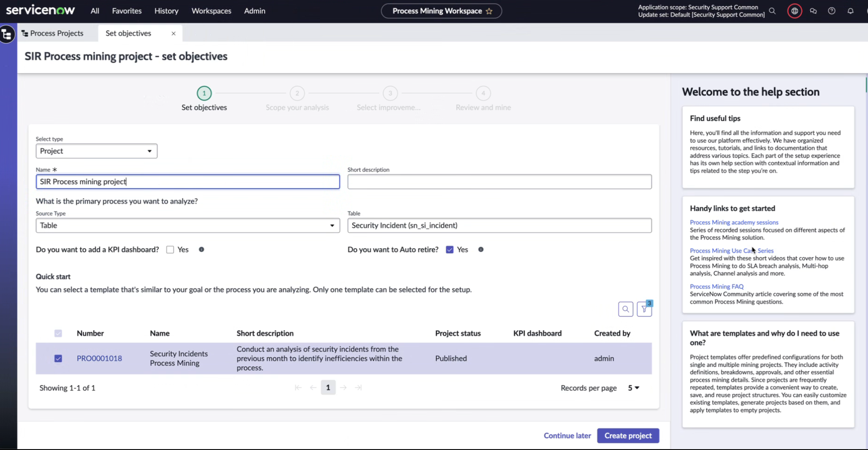The image size is (868, 450).
Task: Open Process Mining Use Case Series link
Action: coord(732,250)
